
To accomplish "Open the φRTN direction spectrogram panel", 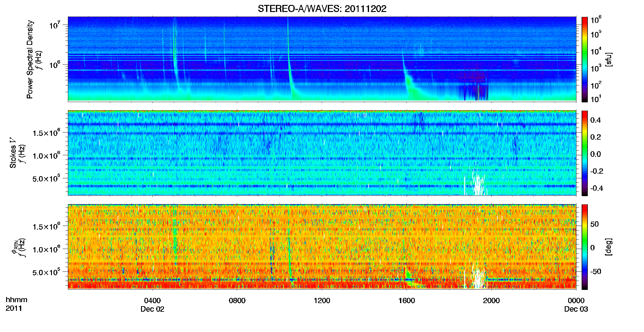I will click(322, 247).
